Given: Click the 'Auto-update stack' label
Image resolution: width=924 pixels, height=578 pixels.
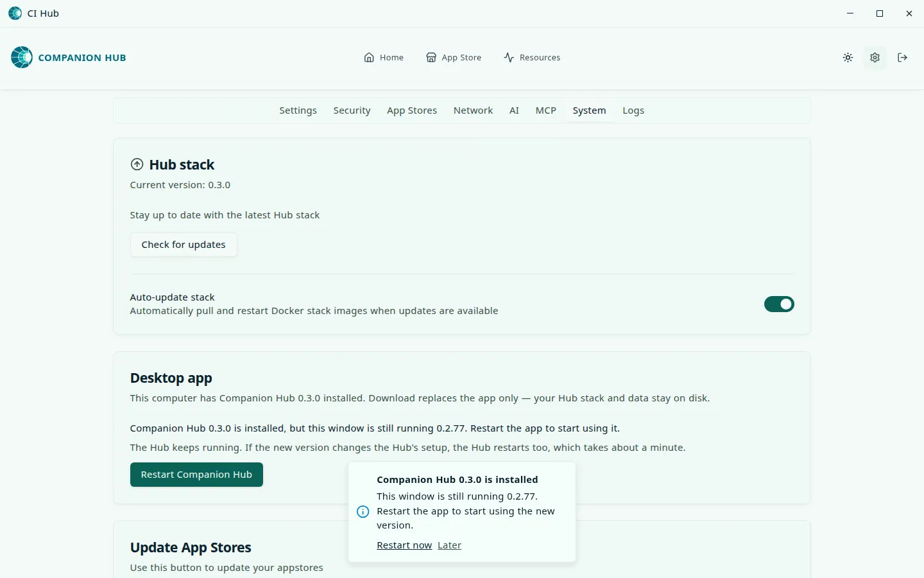Looking at the screenshot, I should (172, 297).
